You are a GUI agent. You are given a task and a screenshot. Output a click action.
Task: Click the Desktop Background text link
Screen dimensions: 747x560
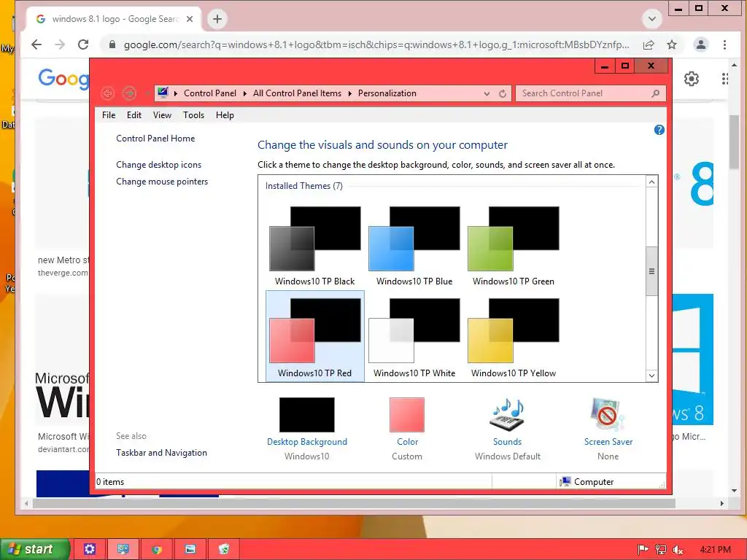tap(307, 442)
